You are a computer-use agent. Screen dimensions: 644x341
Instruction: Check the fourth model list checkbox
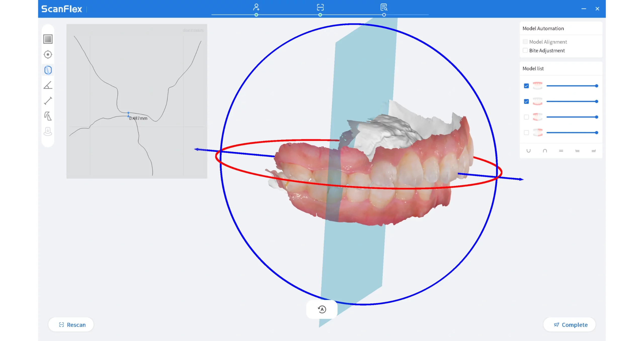(526, 133)
